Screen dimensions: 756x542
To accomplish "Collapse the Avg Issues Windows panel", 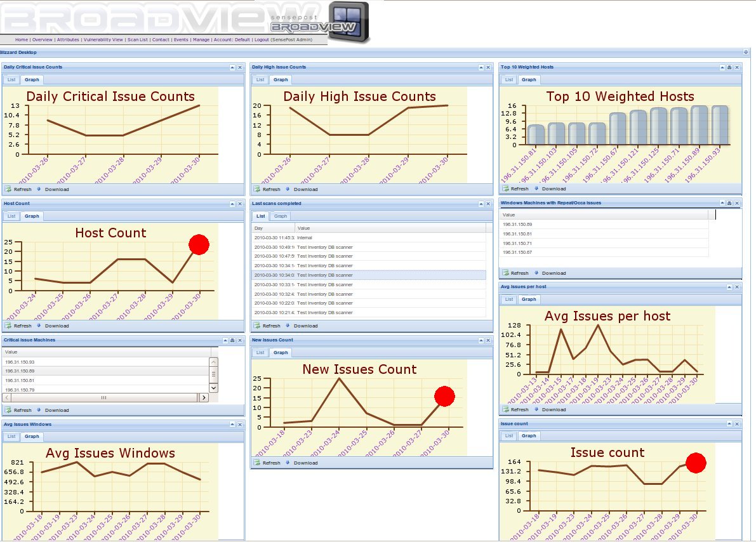I will (232, 424).
